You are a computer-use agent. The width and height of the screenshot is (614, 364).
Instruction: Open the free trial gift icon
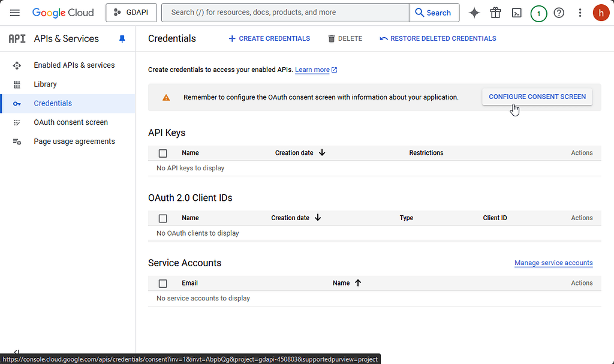point(495,13)
